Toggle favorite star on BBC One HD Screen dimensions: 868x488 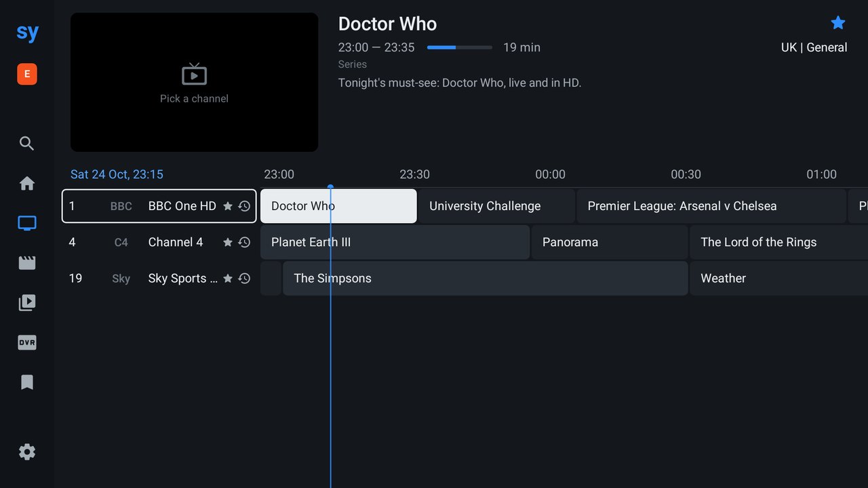click(x=228, y=206)
